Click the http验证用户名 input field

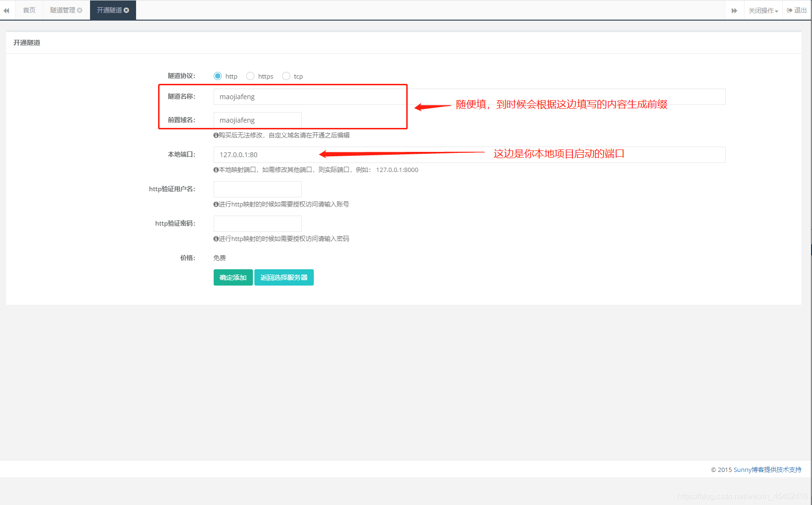258,189
